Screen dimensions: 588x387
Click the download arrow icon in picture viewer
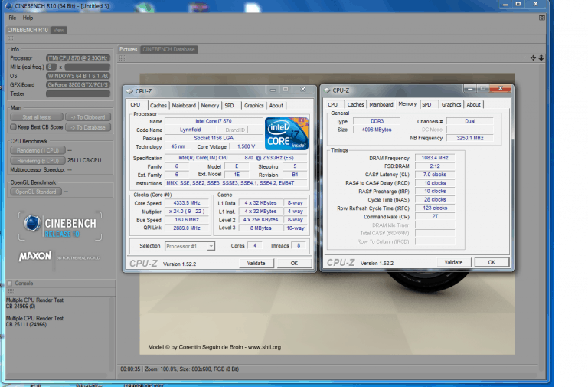click(541, 57)
